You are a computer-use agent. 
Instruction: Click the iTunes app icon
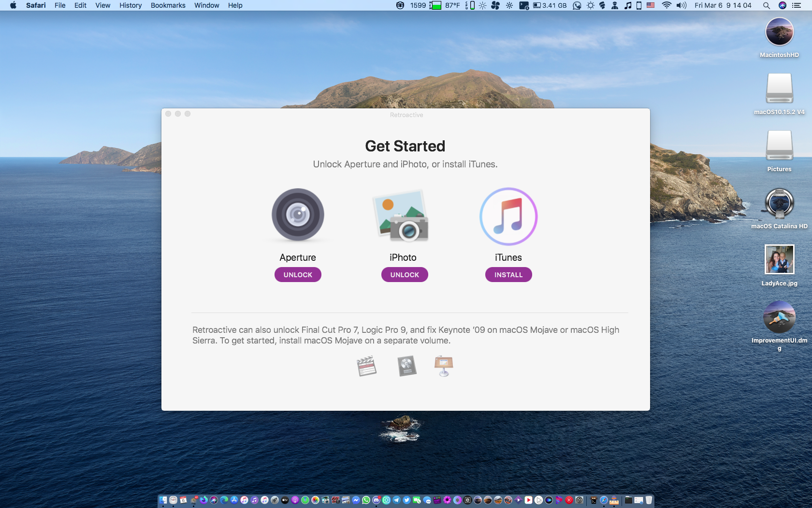508,216
